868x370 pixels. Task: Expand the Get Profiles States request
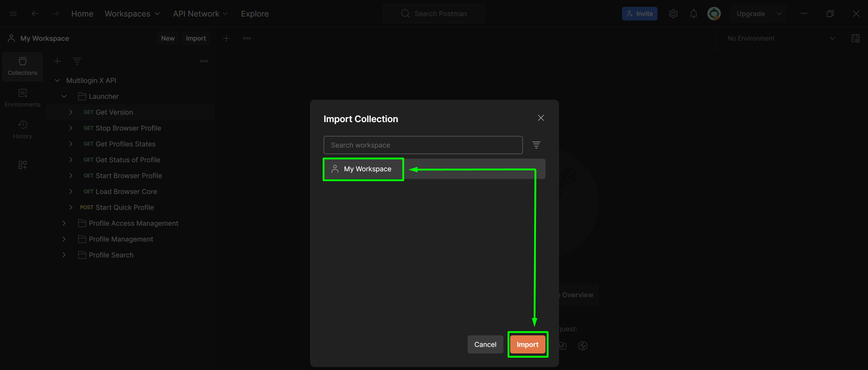(71, 144)
